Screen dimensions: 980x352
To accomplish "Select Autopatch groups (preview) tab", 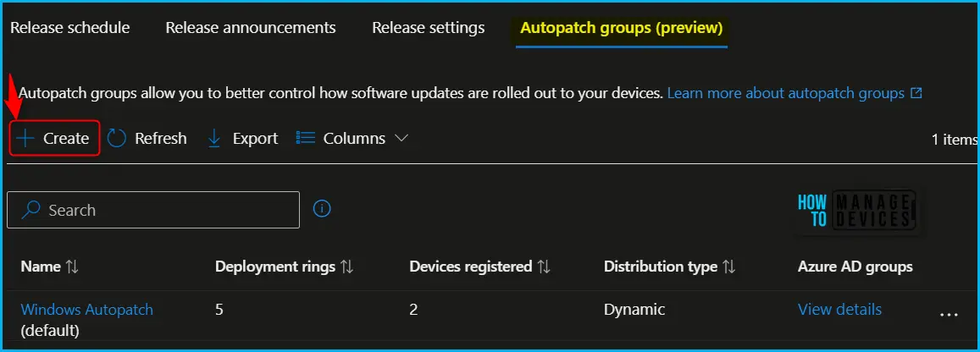I will tap(621, 28).
